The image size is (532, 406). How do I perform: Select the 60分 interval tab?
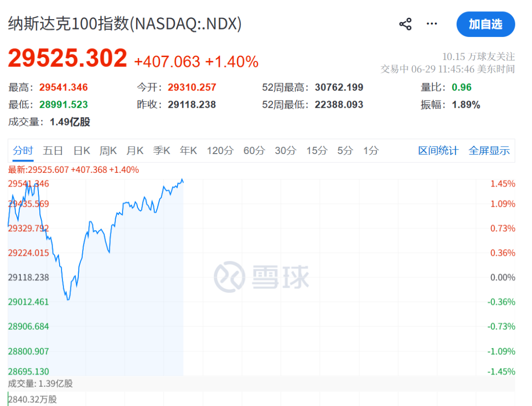(x=254, y=150)
